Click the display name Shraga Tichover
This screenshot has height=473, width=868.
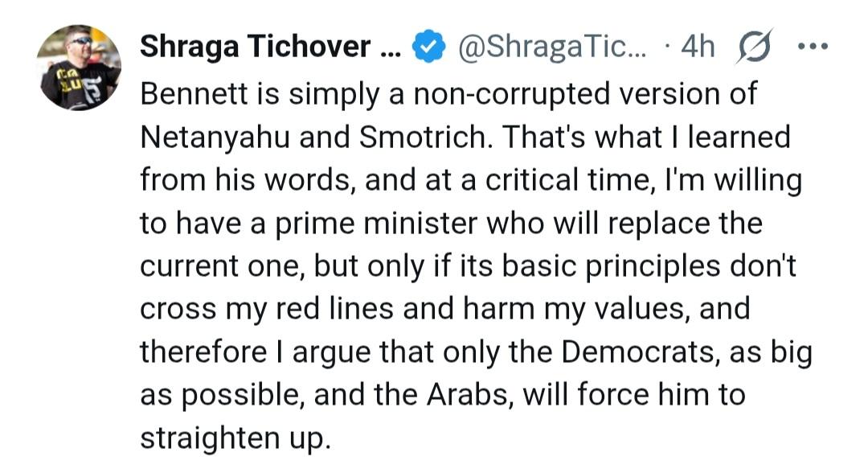(258, 47)
